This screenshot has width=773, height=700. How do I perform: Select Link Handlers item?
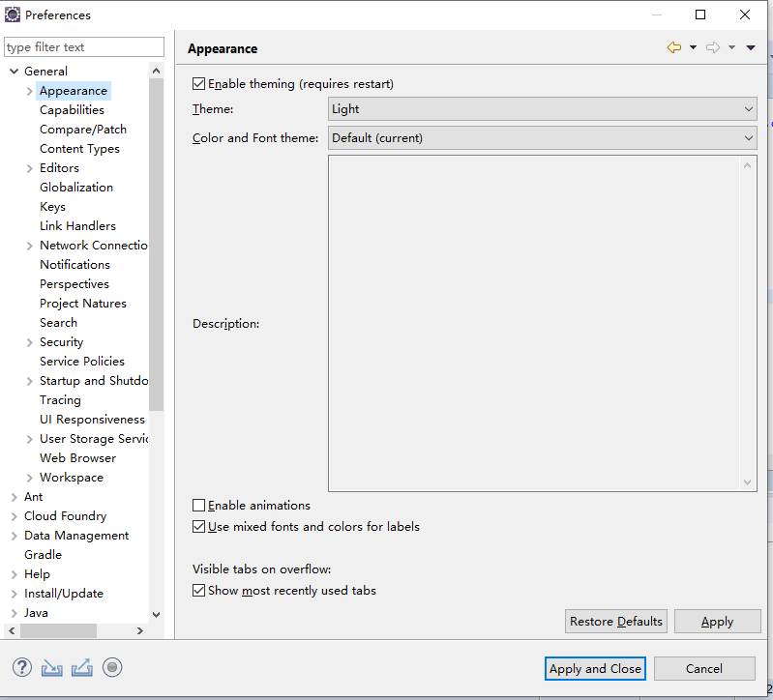coord(78,226)
